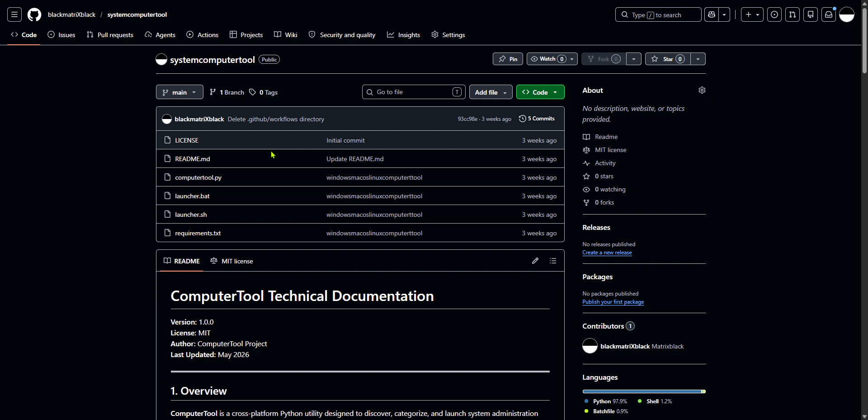Screen dimensions: 868x420
Task: Open the Create new plus menu
Action: coord(752,14)
